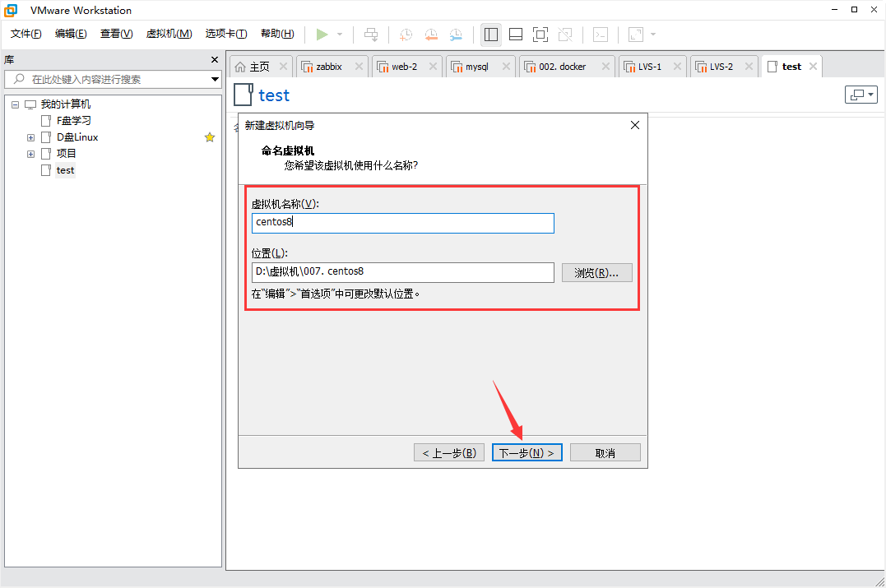Toggle the Library sidebar view icon

[x=491, y=35]
